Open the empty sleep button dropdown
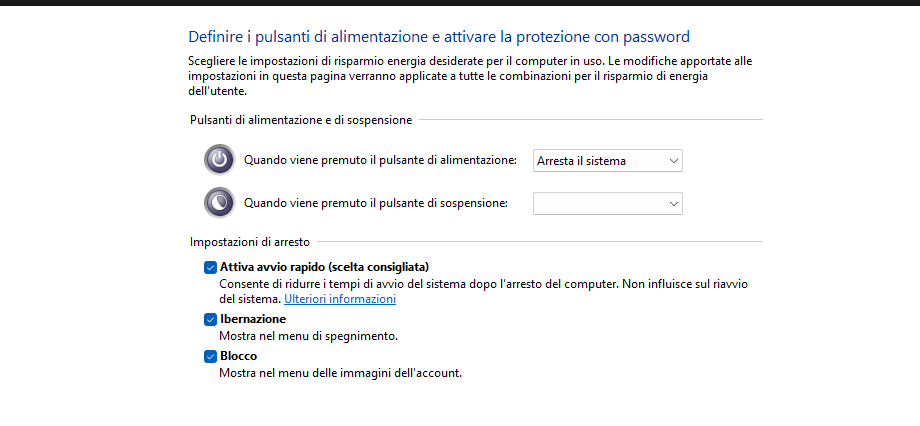The image size is (920, 426). click(x=607, y=203)
